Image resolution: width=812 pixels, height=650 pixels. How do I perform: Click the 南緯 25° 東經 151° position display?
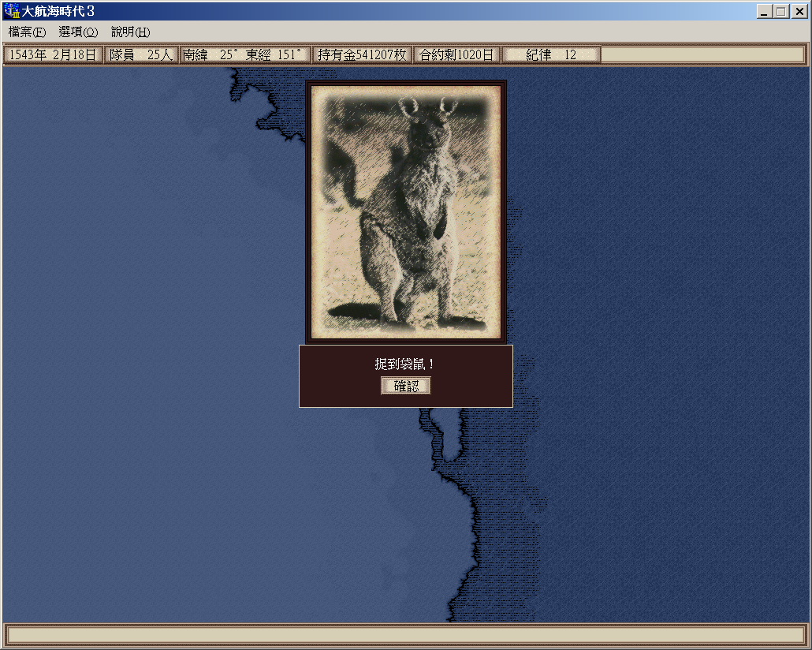pyautogui.click(x=244, y=55)
